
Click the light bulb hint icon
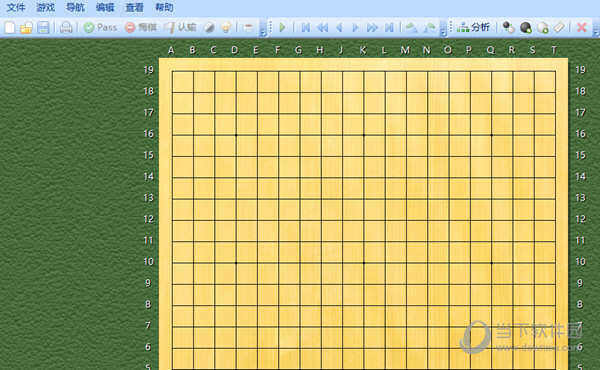pyautogui.click(x=226, y=28)
